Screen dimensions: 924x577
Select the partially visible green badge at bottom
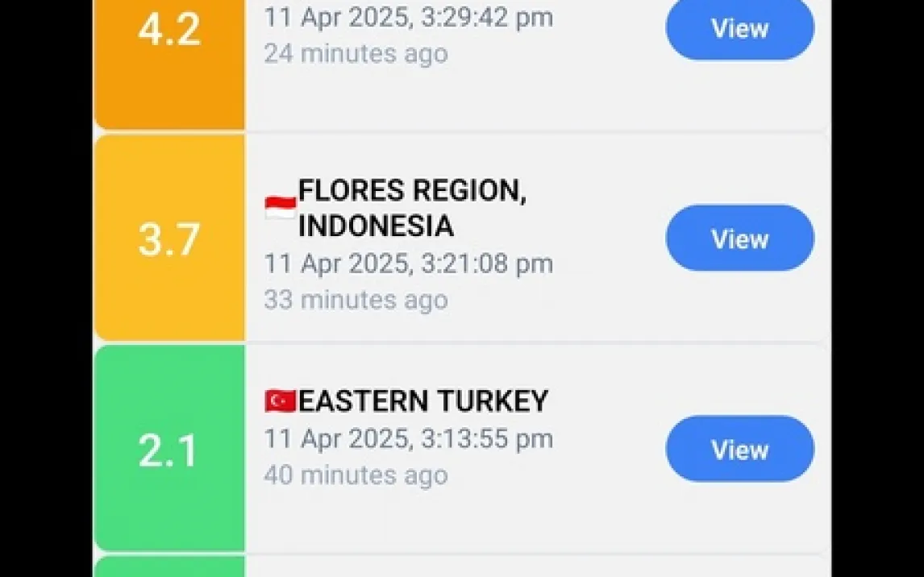(x=169, y=567)
